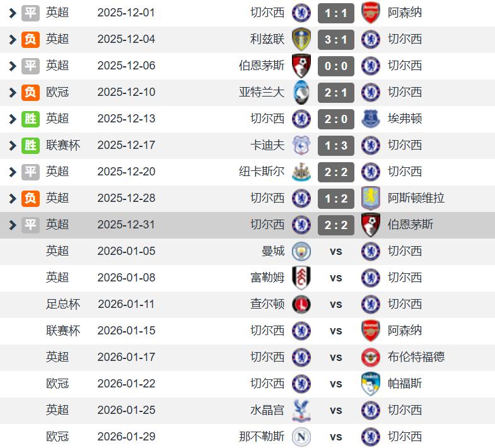Click the Napoli crest
The height and width of the screenshot is (448, 495).
click(301, 437)
